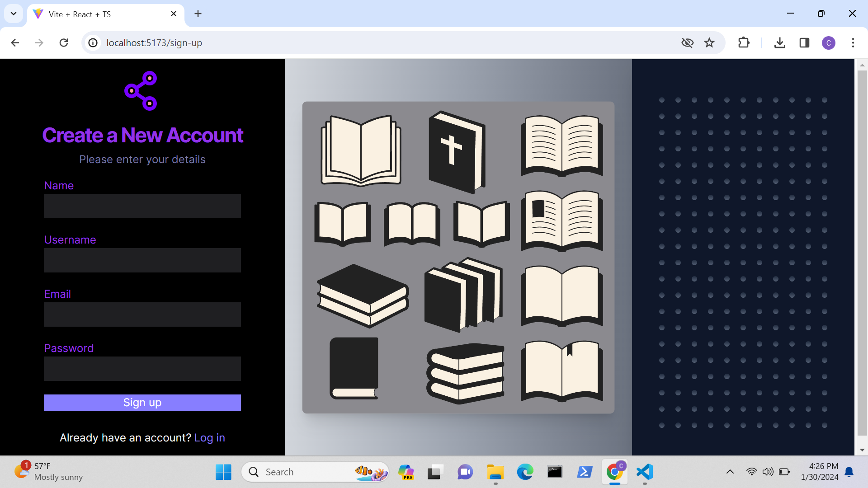Screen dimensions: 868x488
Task: Click the stacked two books icon
Action: pyautogui.click(x=362, y=296)
